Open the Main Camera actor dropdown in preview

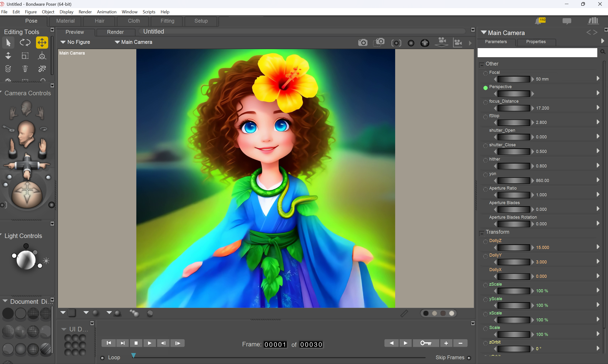(x=133, y=42)
